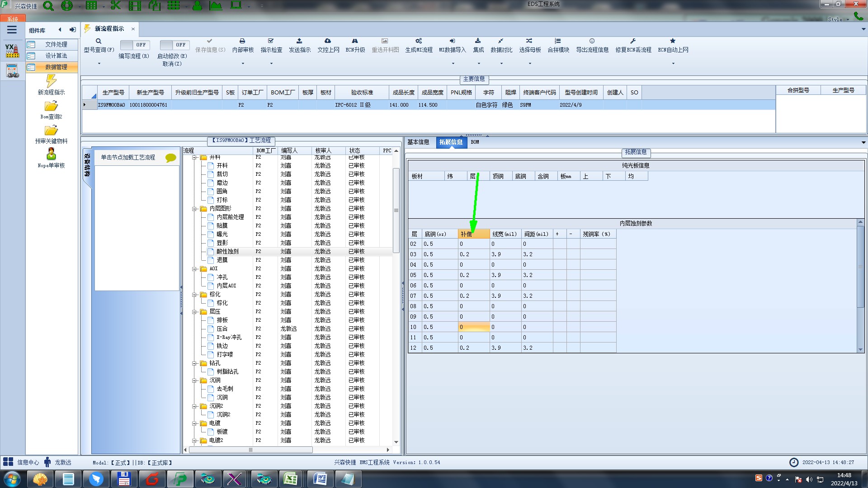Open the 文件处理 sidebar section

56,44
